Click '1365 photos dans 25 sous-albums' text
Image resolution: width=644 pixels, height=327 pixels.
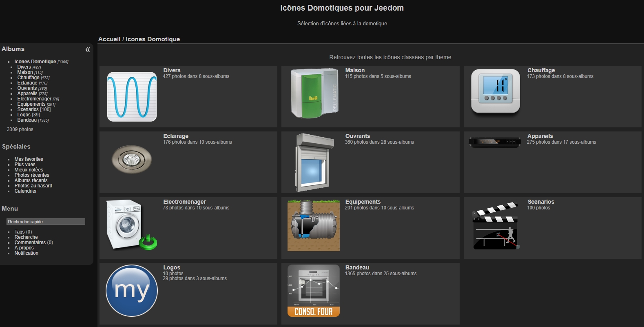pos(381,274)
